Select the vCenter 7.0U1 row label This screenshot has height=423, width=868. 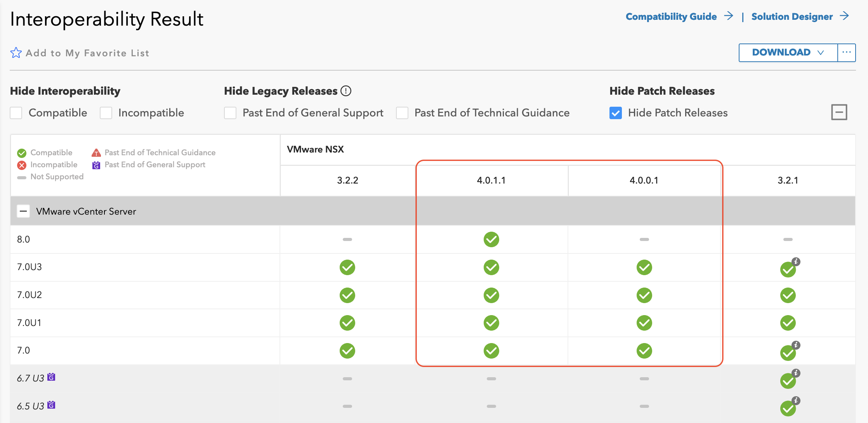[x=29, y=323]
